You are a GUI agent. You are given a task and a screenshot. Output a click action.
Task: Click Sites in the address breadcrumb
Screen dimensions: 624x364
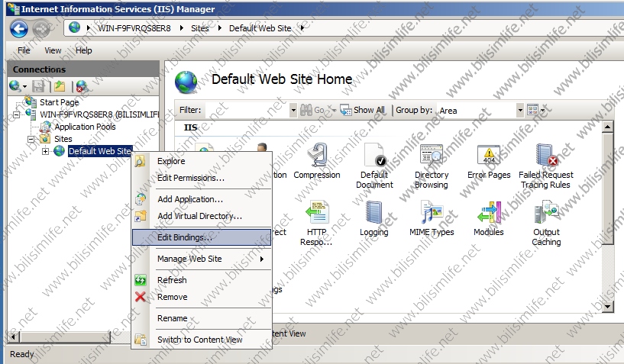200,28
